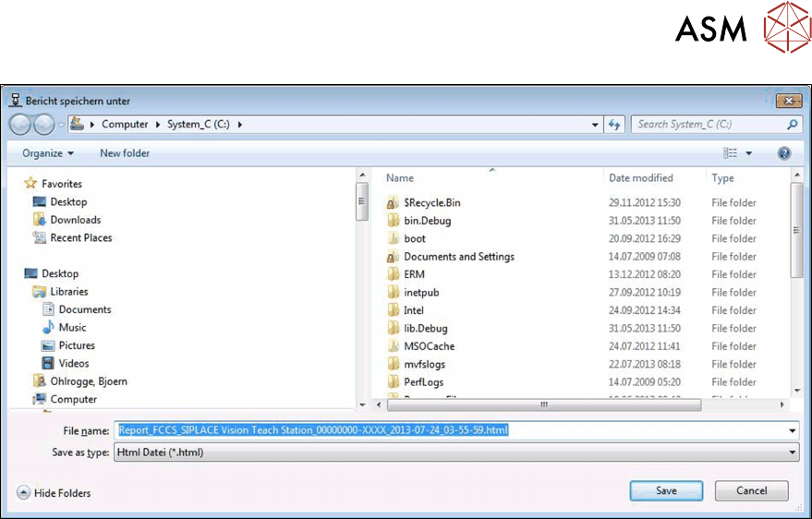
Task: Close the Bericht speichern unter dialog
Action: (x=789, y=101)
